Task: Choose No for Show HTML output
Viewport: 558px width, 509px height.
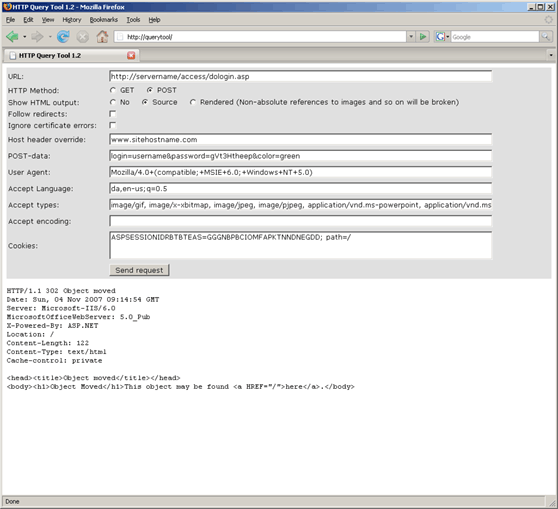Action: (113, 102)
